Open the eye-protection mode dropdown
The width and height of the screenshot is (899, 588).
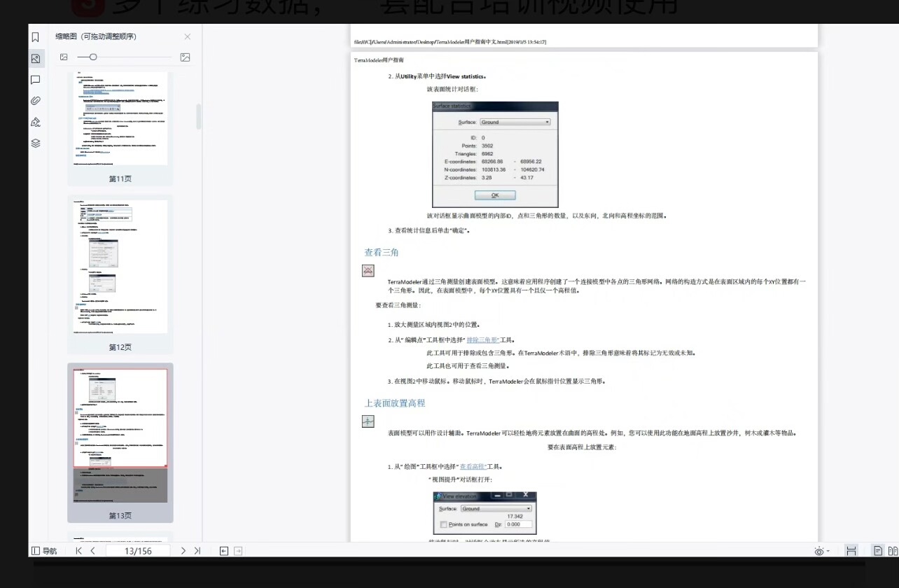click(822, 552)
